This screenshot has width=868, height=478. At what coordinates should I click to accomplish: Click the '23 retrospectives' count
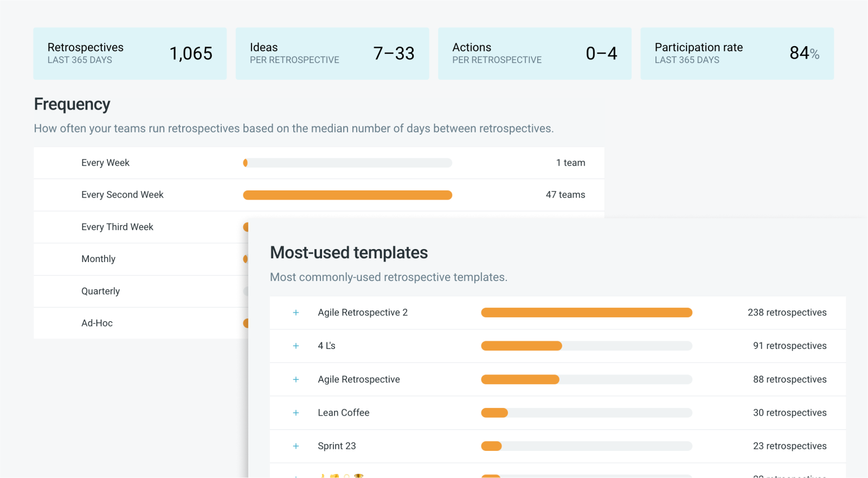pos(790,446)
